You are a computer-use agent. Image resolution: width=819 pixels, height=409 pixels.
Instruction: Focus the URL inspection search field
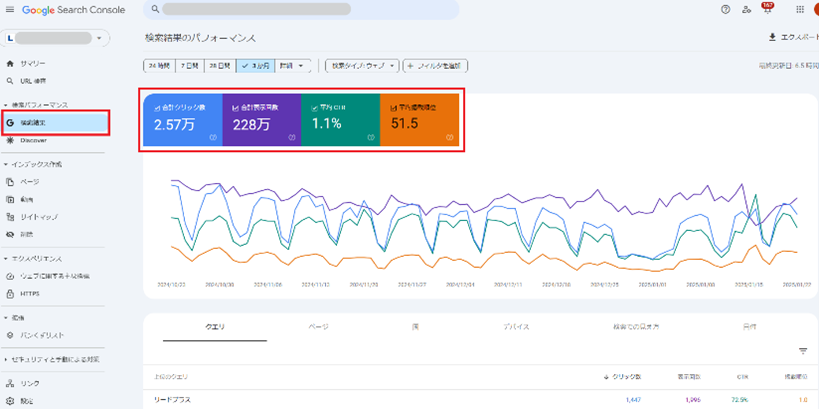tap(301, 9)
